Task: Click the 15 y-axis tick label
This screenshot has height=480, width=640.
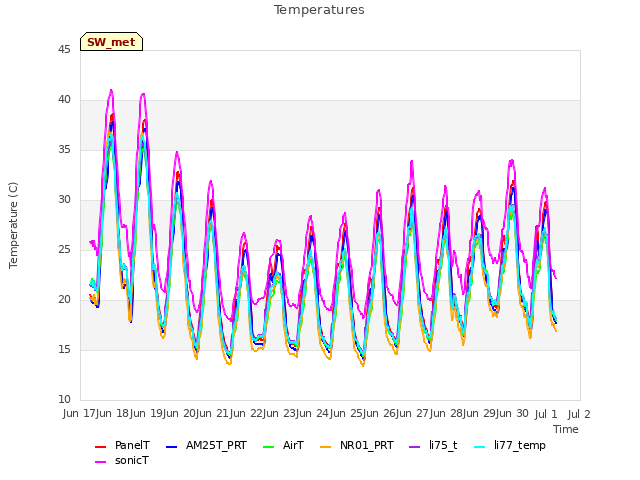Action: 64,350
